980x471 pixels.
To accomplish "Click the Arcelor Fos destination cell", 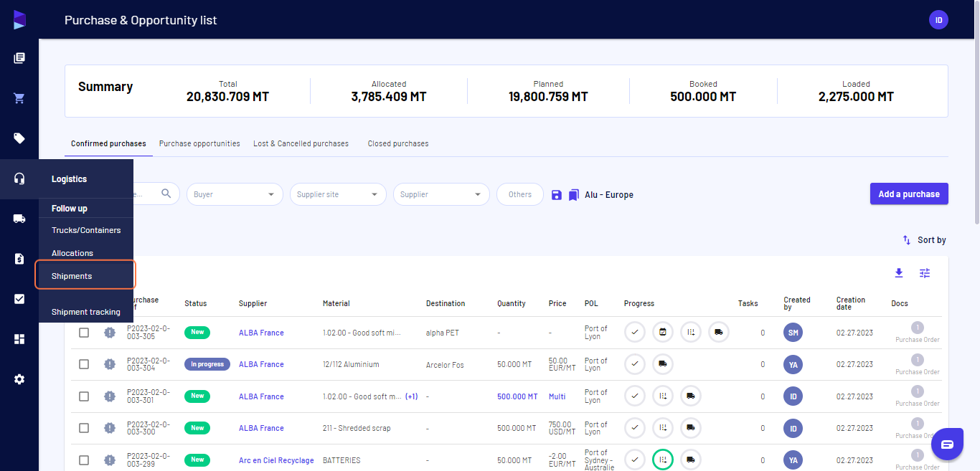I will pos(445,365).
